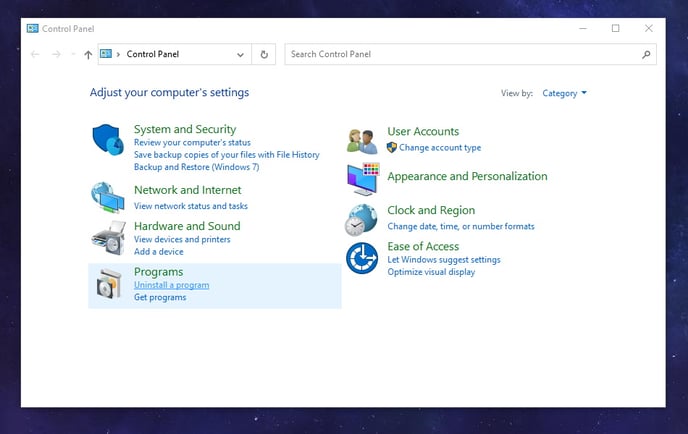This screenshot has width=688, height=434.
Task: Click the Ease of Access icon
Action: tap(362, 258)
